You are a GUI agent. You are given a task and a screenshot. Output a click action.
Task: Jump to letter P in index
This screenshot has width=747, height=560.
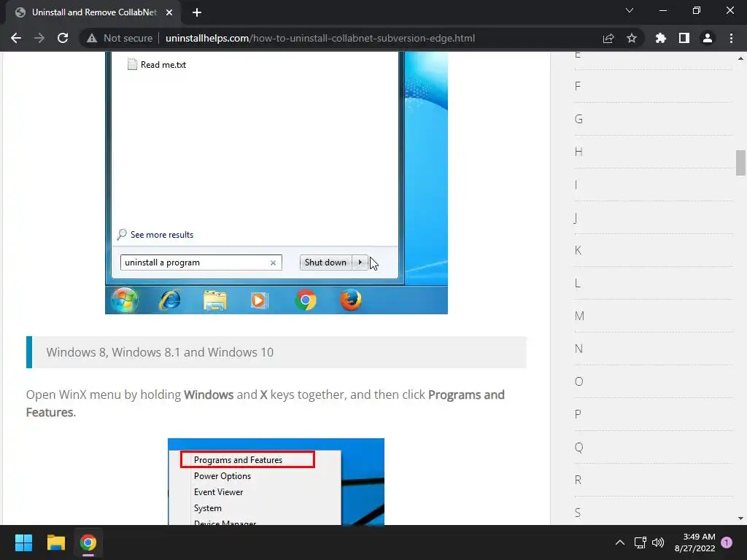[578, 415]
